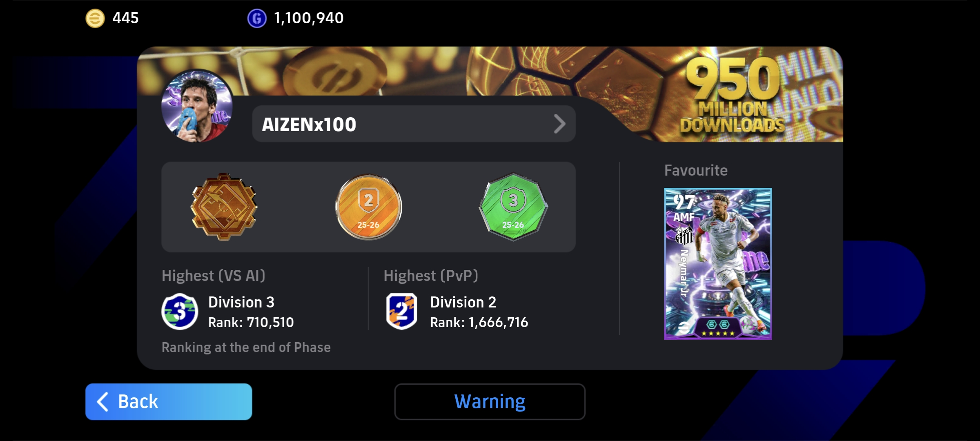The height and width of the screenshot is (441, 980).
Task: Select the Highest (PvP) heading
Action: 431,276
